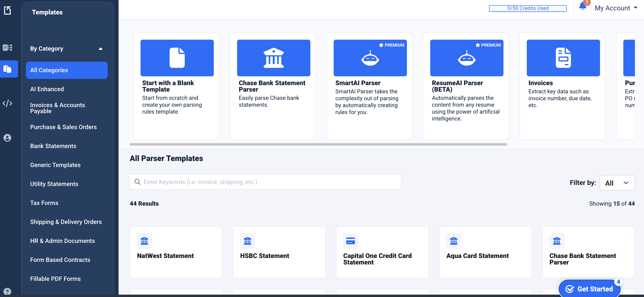Select the Tax Forms category
Viewport: 644px width, 297px height.
44,203
